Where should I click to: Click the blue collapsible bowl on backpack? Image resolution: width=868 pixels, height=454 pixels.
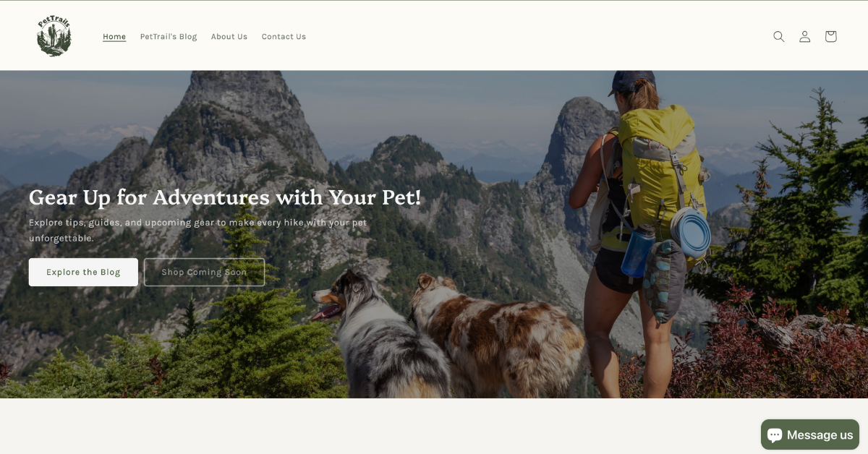692,231
